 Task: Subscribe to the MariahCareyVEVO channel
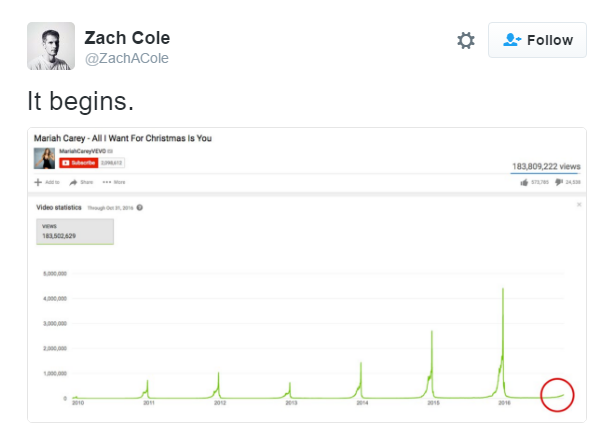point(79,163)
